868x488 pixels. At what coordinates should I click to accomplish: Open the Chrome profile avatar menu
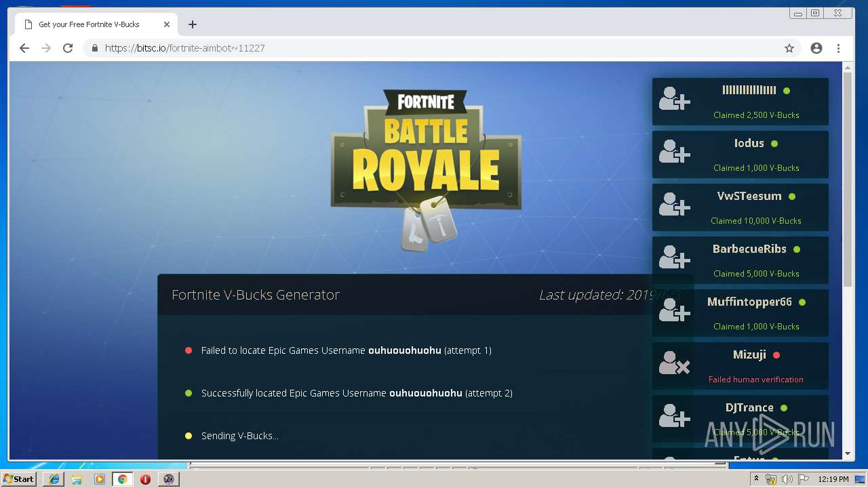pyautogui.click(x=816, y=48)
